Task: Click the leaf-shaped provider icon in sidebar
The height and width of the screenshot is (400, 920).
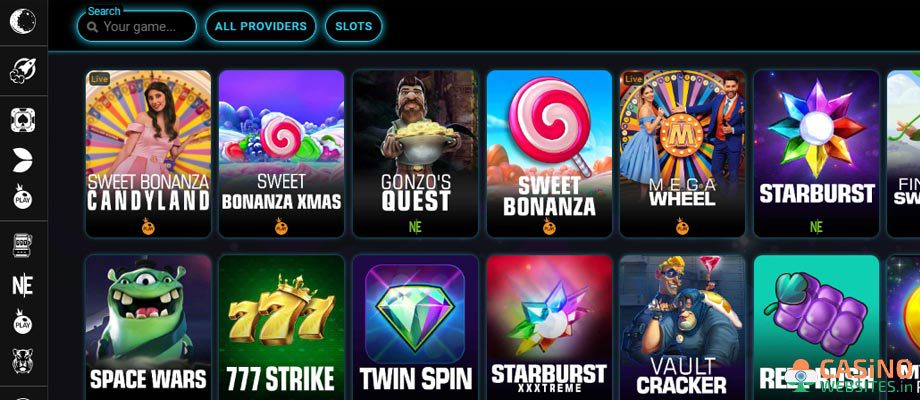Action: [x=23, y=160]
